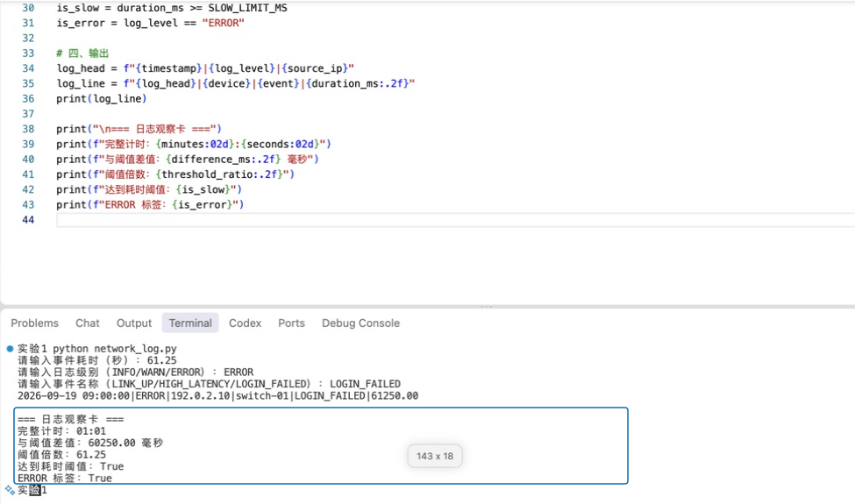
Task: Click terminal output '60250.00 毫秒'
Action: click(125, 443)
